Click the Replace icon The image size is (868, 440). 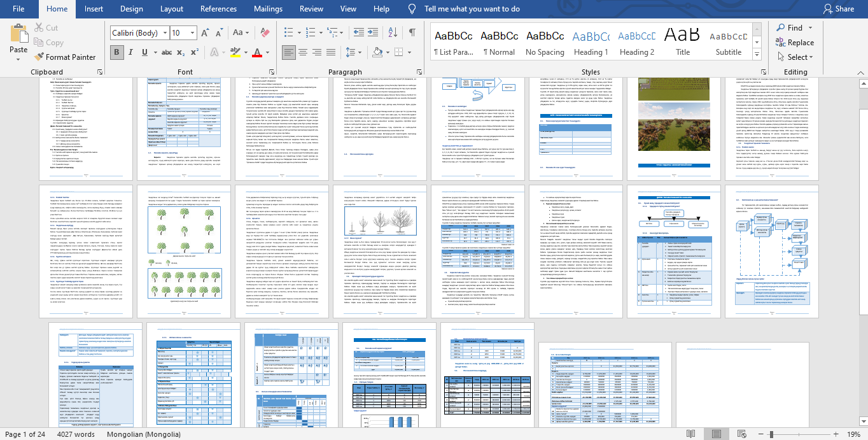click(781, 42)
